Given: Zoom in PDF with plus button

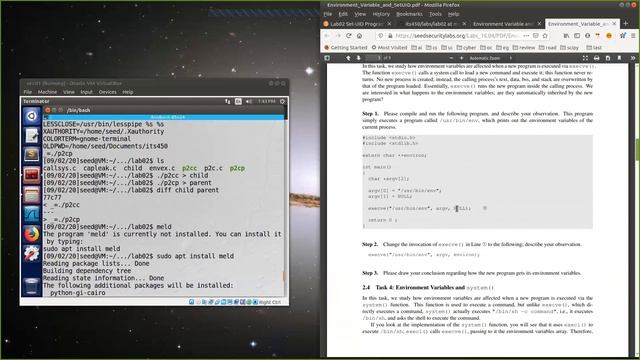Looking at the screenshot, I should point(461,58).
